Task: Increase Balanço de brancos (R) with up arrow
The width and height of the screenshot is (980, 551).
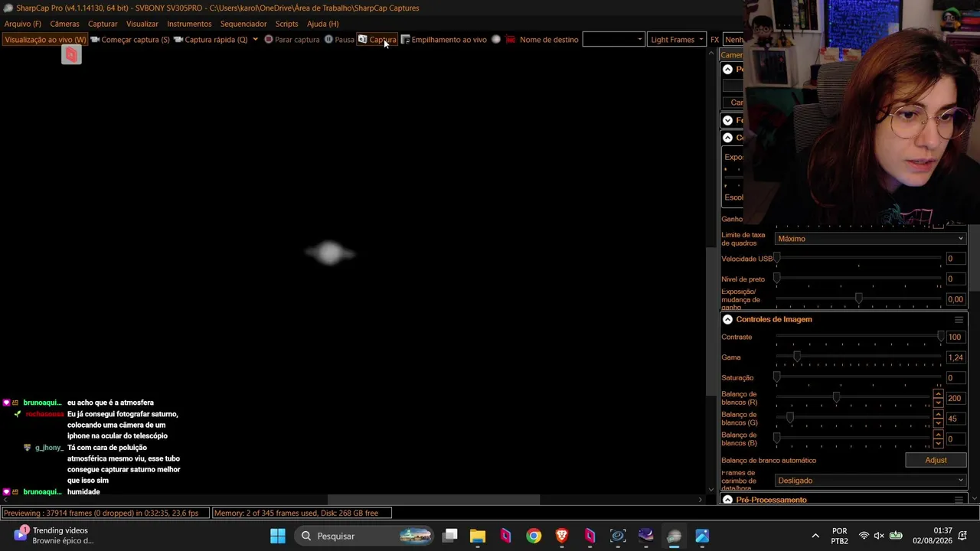Action: point(938,394)
